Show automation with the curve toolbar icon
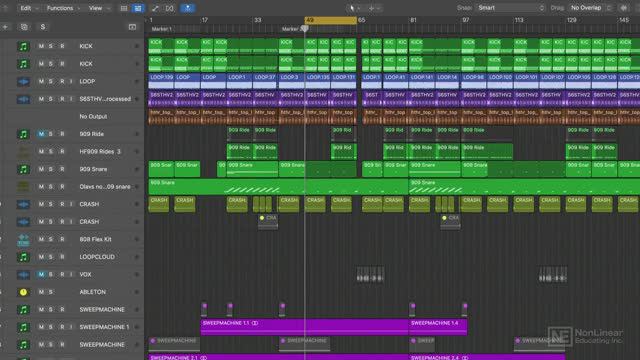640x360 pixels. (155, 8)
